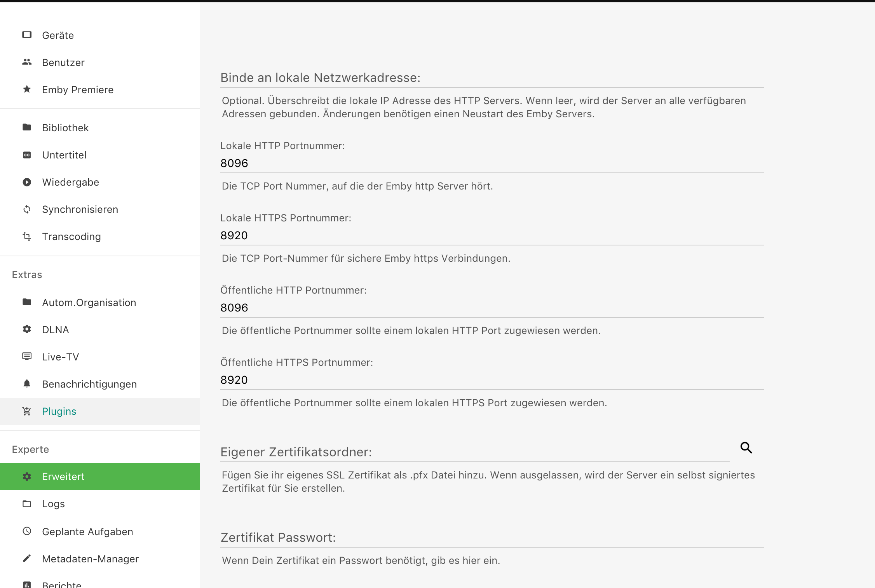
Task: Open Synchronisieren settings
Action: pyautogui.click(x=100, y=209)
